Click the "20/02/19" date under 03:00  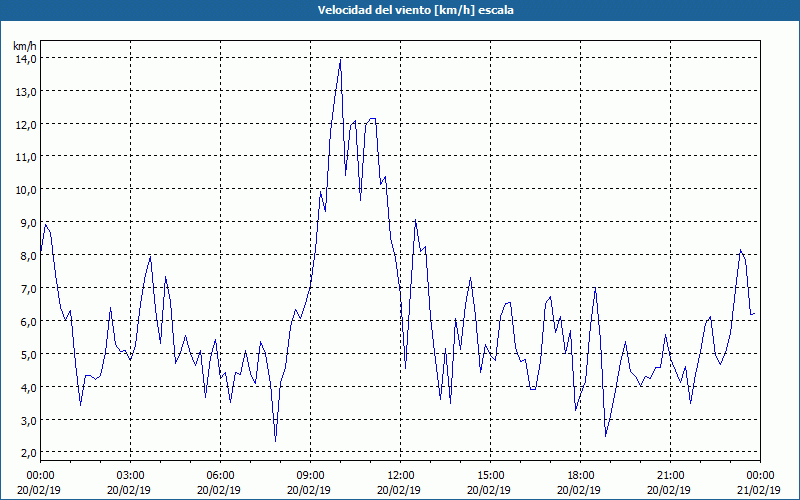130,490
